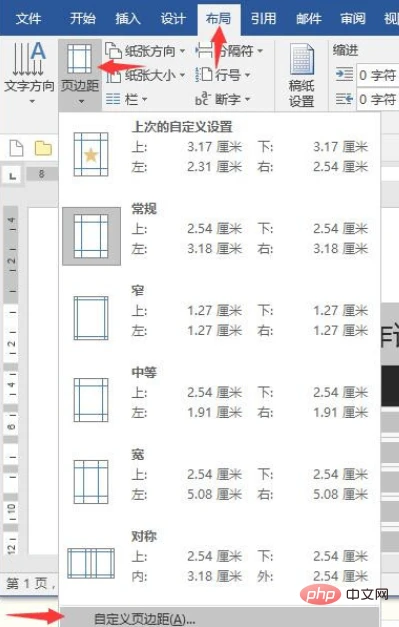Open 自定义页边距(A)... custom margins
Image resolution: width=399 pixels, height=627 pixels.
[219, 618]
